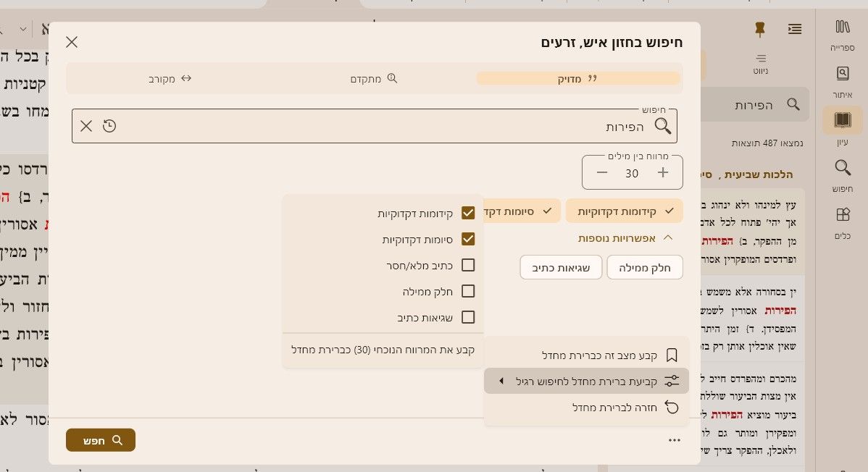Set current spacing (30) as default
The height and width of the screenshot is (472, 868).
tap(383, 350)
